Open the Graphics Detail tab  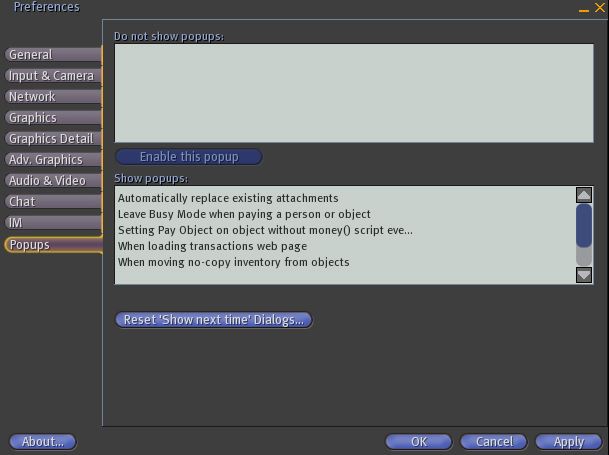[52, 139]
